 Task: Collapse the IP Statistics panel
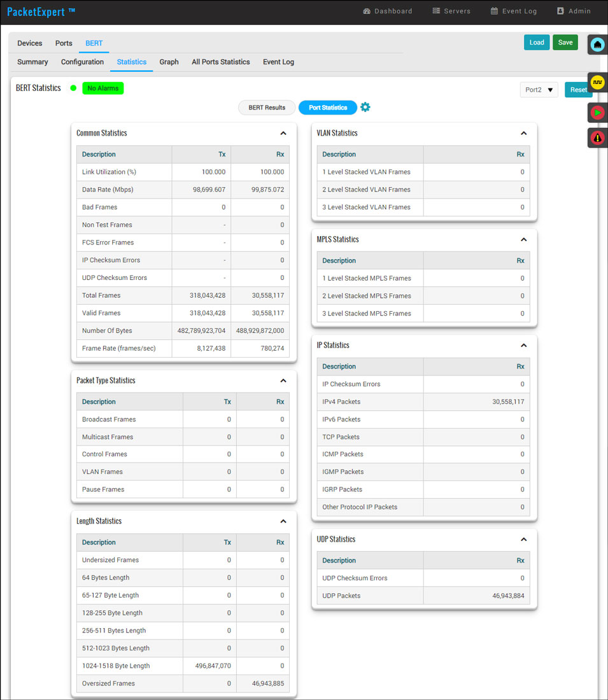tap(523, 345)
